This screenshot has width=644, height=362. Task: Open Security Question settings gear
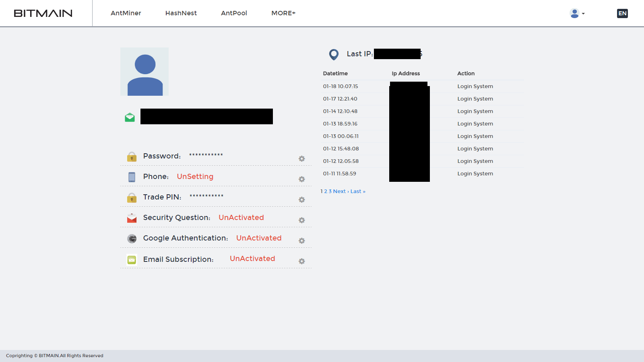pyautogui.click(x=301, y=220)
